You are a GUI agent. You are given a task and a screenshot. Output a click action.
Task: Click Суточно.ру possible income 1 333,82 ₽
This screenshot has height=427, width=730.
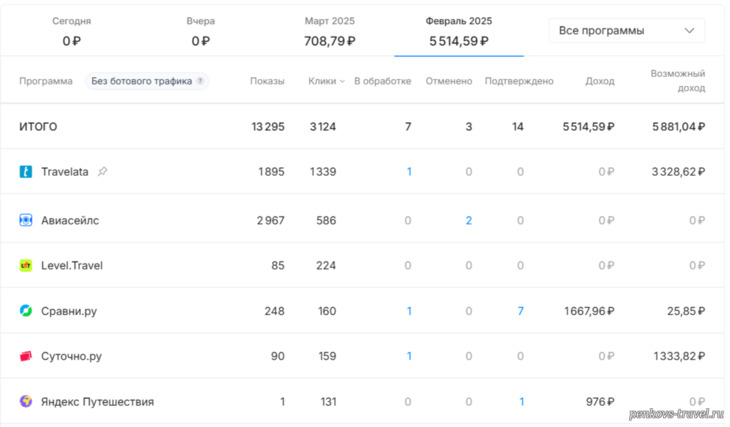coord(679,356)
